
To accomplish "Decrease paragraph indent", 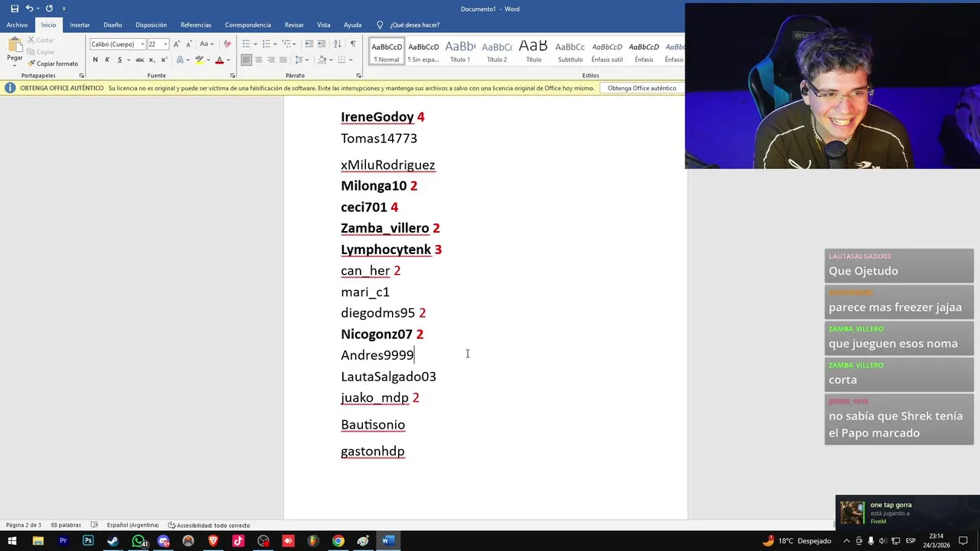I will 308,44.
